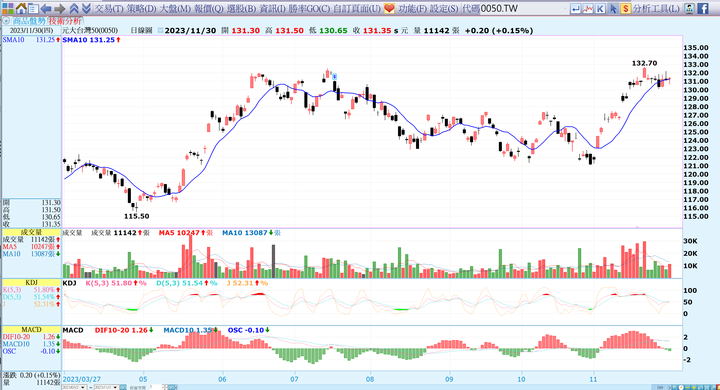This screenshot has height=390, width=720.
Task: Open the customer service person icon
Action: click(689, 8)
